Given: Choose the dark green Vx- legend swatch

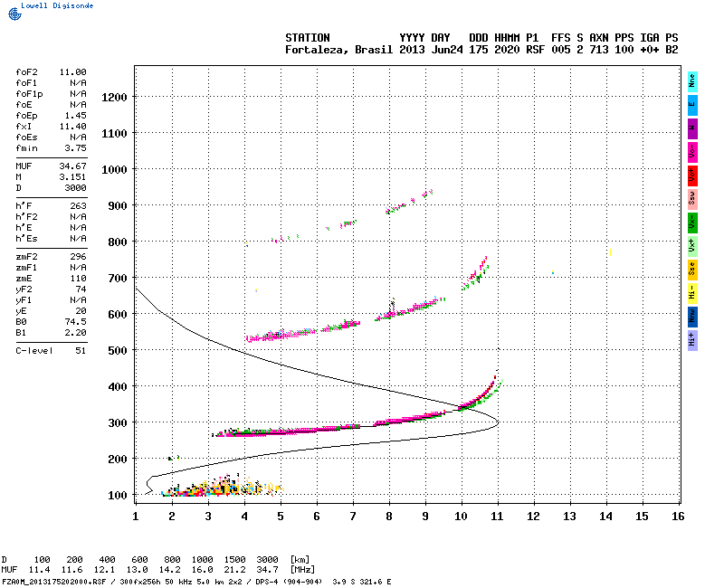Looking at the screenshot, I should click(692, 223).
